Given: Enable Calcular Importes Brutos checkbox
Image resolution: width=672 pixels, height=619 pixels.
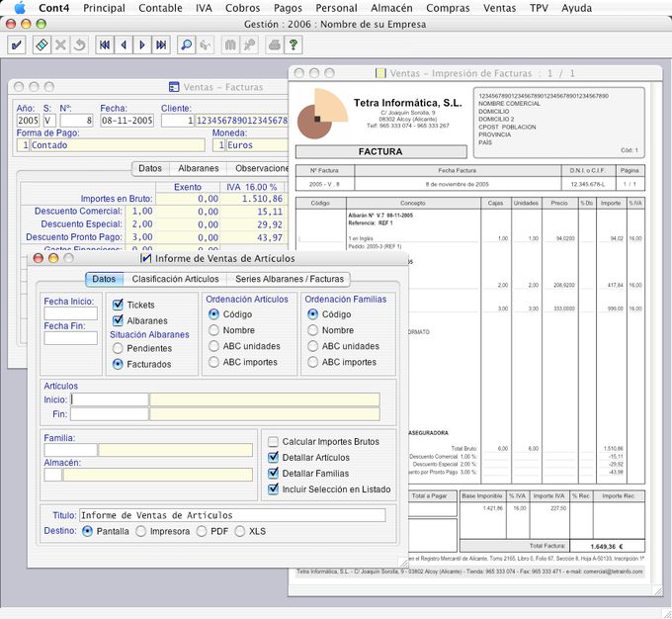Looking at the screenshot, I should click(274, 441).
